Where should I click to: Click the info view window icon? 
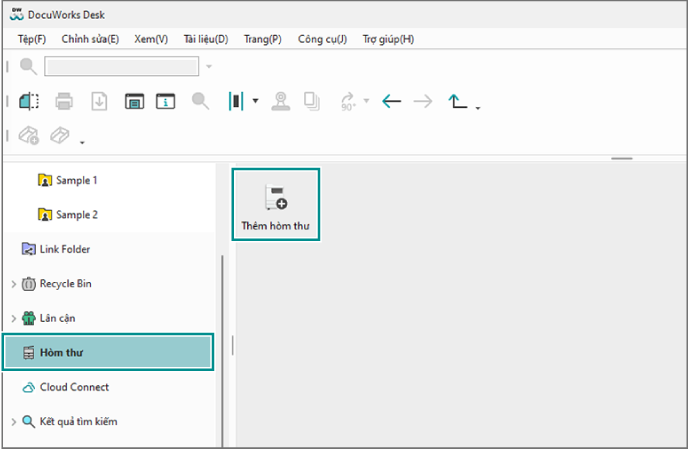(x=166, y=101)
